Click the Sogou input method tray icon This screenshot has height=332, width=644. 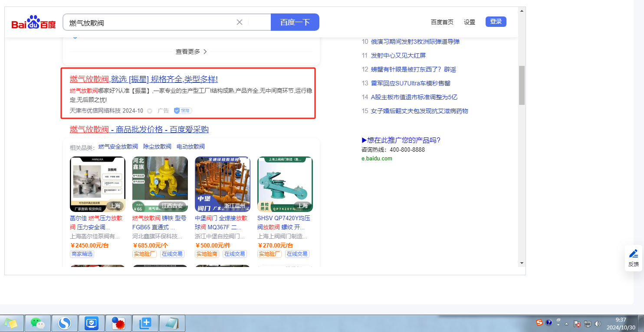539,323
